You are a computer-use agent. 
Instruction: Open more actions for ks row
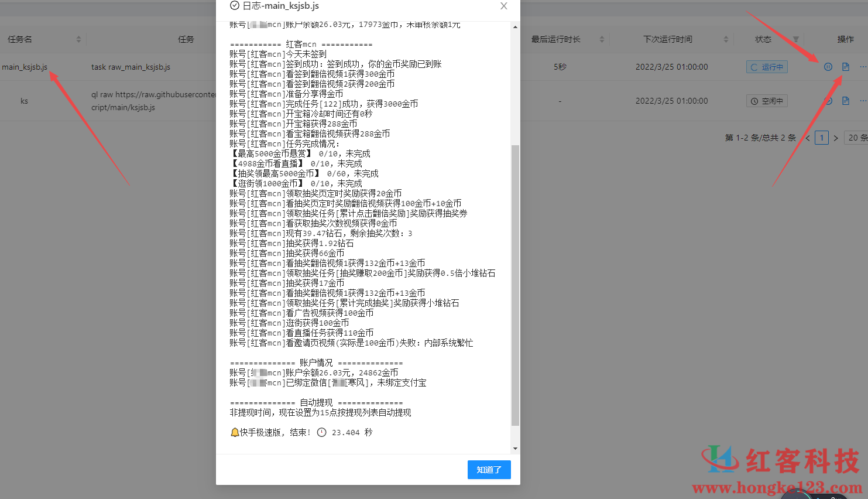pyautogui.click(x=863, y=101)
